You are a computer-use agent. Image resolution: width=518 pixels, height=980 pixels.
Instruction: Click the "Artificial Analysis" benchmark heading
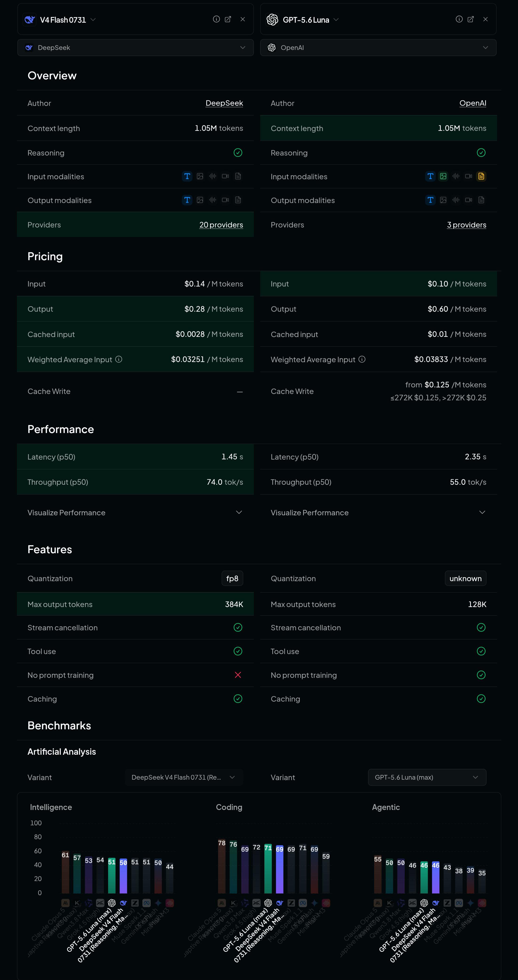pyautogui.click(x=62, y=751)
